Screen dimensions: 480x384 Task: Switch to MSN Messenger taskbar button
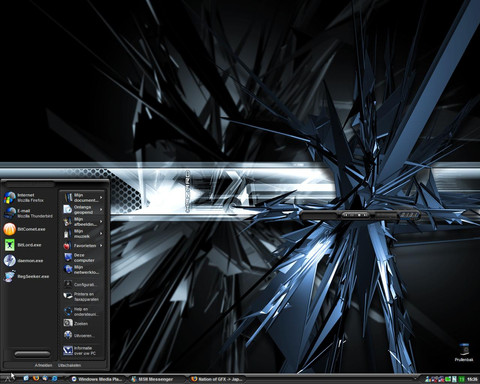(156, 379)
